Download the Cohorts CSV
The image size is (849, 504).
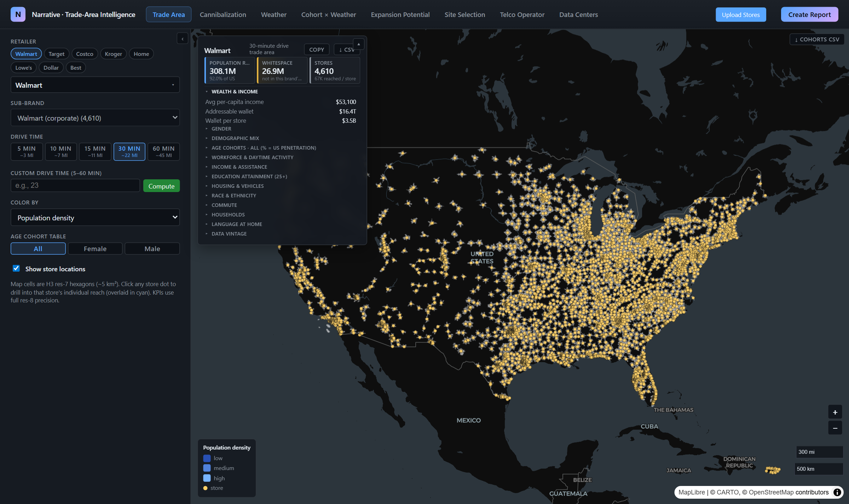tap(817, 39)
